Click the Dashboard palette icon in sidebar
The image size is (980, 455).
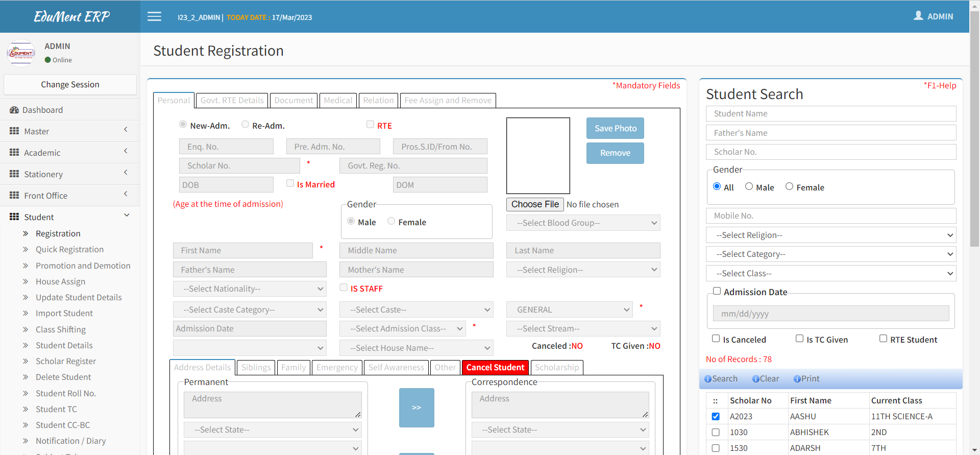[14, 110]
